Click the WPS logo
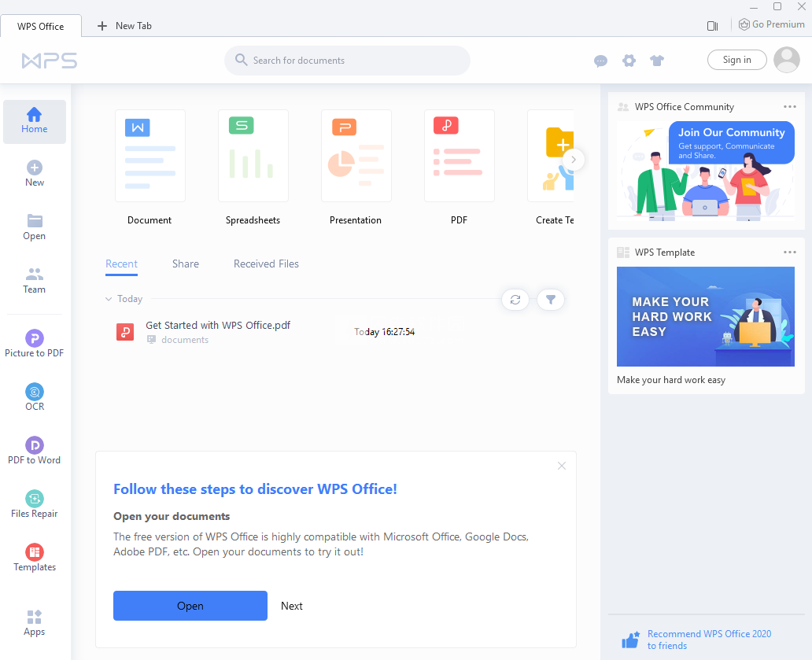The height and width of the screenshot is (660, 812). [50, 61]
